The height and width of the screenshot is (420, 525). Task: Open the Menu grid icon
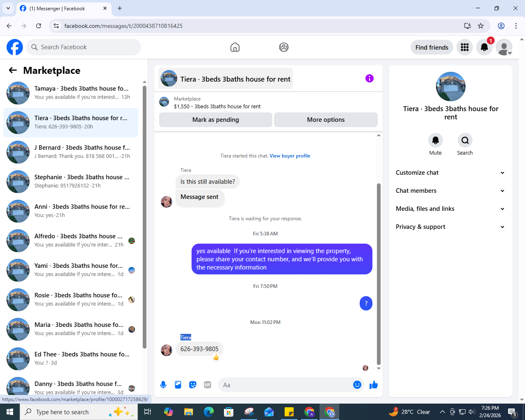pyautogui.click(x=465, y=47)
